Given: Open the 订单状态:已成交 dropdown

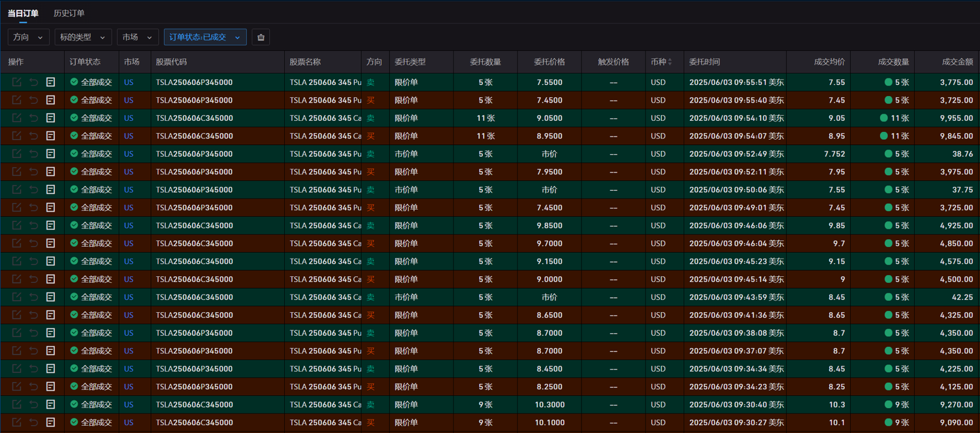Looking at the screenshot, I should point(205,37).
